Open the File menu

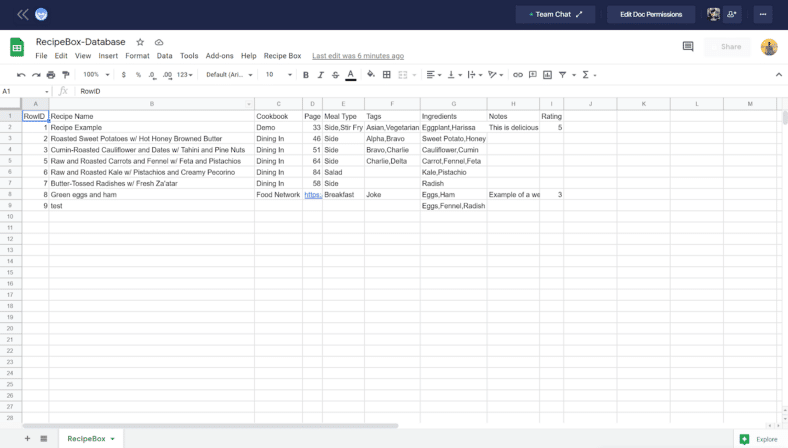point(41,56)
